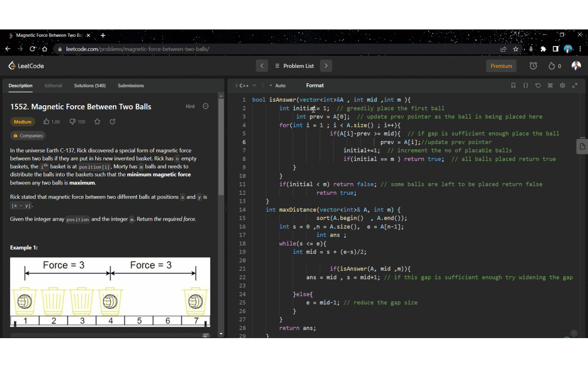588x368 pixels.
Task: Open a new browser tab
Action: [103, 35]
